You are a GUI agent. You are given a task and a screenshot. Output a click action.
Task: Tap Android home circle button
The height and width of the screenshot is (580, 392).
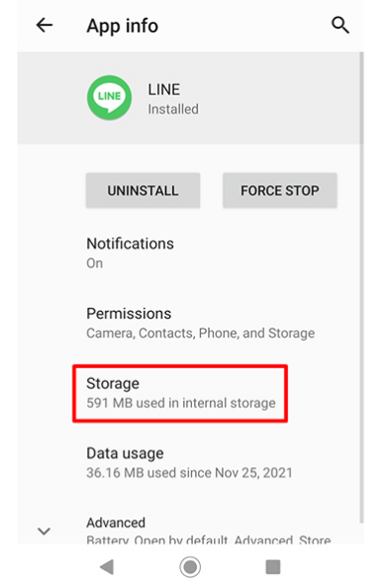pyautogui.click(x=190, y=566)
